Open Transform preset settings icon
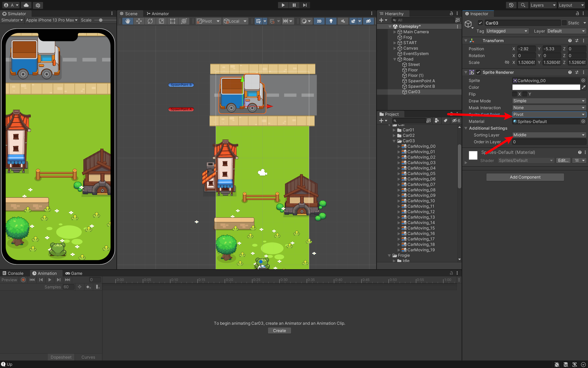 tap(577, 41)
